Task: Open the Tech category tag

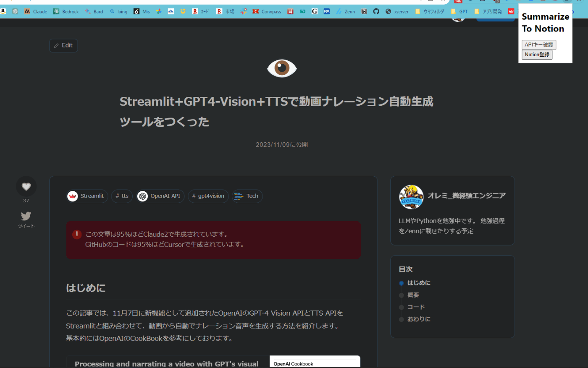Action: click(x=247, y=196)
